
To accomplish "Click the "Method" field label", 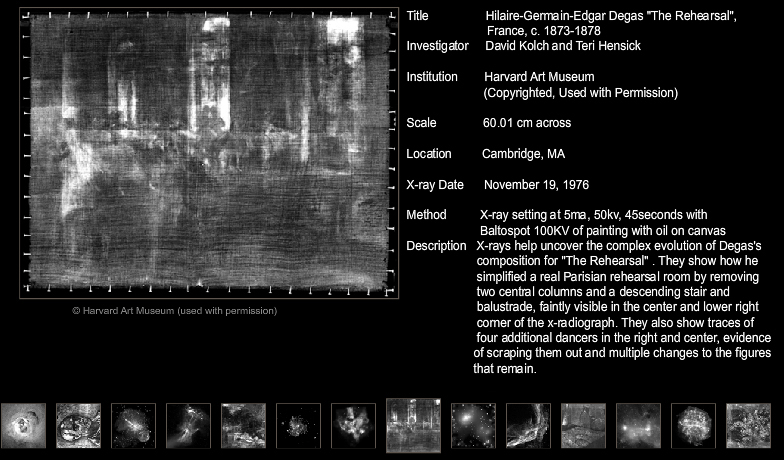I will click(426, 215).
